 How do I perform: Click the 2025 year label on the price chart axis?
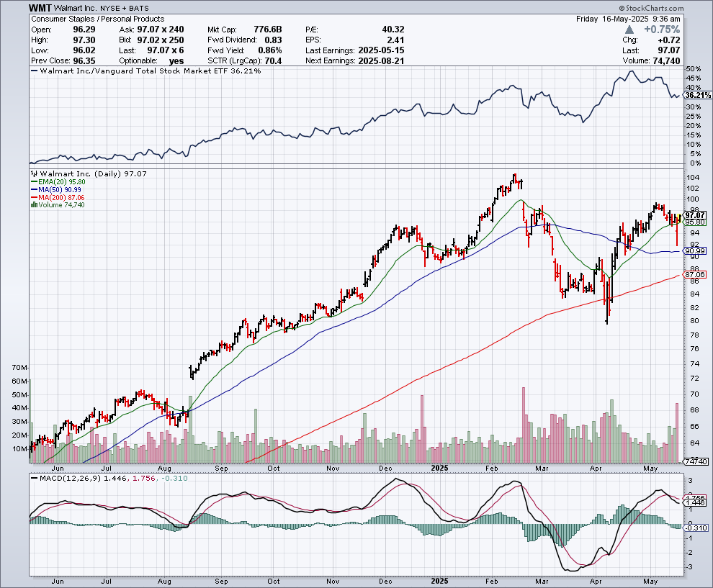(x=440, y=468)
